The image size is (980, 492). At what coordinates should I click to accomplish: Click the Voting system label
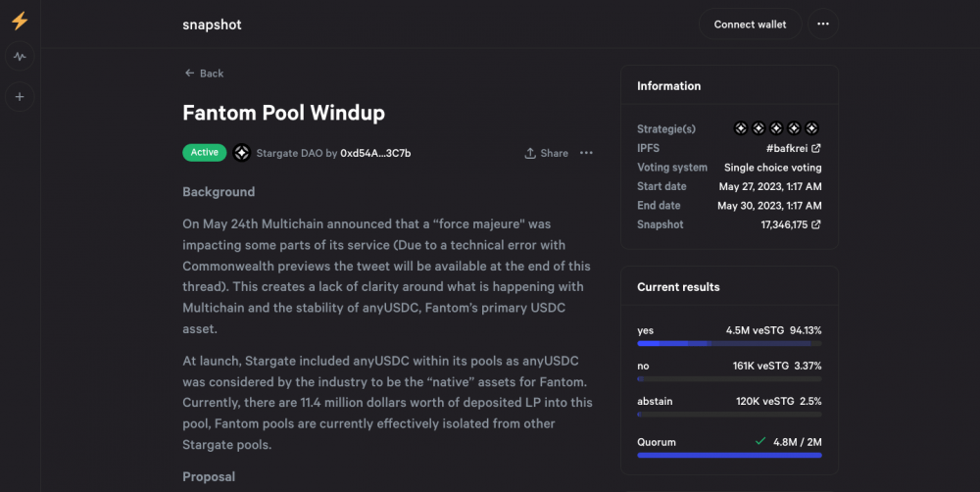click(672, 168)
